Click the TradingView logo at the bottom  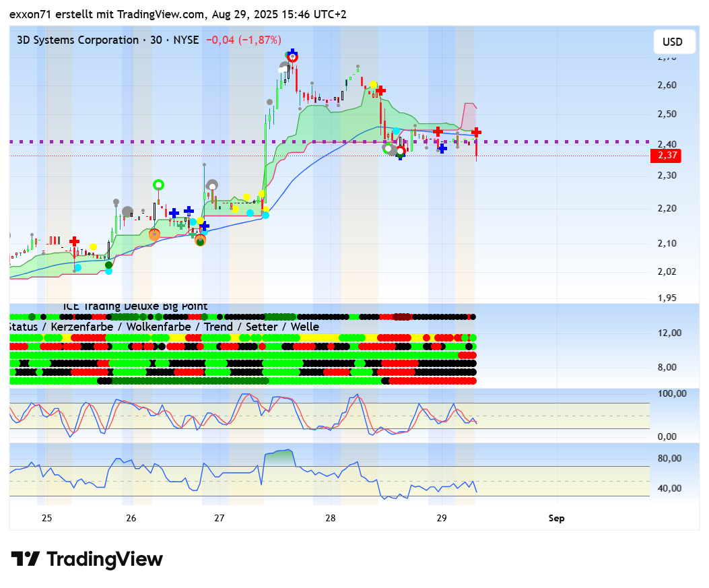click(87, 559)
